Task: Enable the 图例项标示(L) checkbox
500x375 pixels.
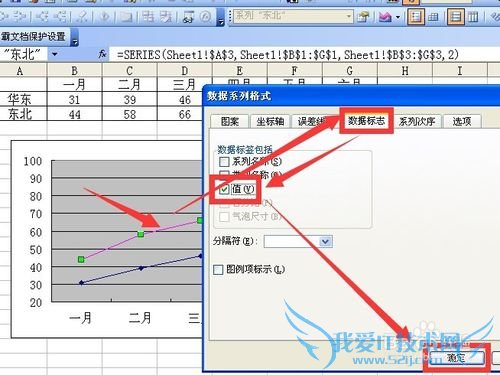Action: click(x=218, y=269)
